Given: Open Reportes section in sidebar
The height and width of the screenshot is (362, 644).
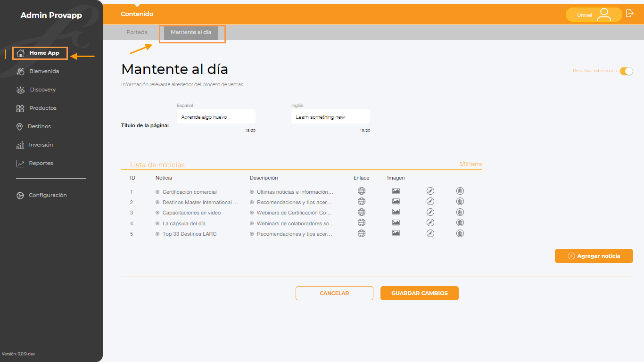Looking at the screenshot, I should tap(35, 163).
